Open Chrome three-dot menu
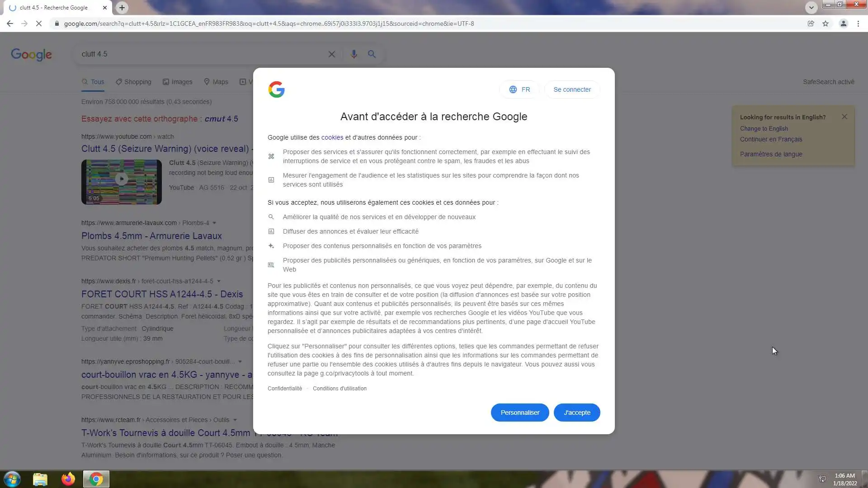The image size is (868, 488). click(x=858, y=23)
